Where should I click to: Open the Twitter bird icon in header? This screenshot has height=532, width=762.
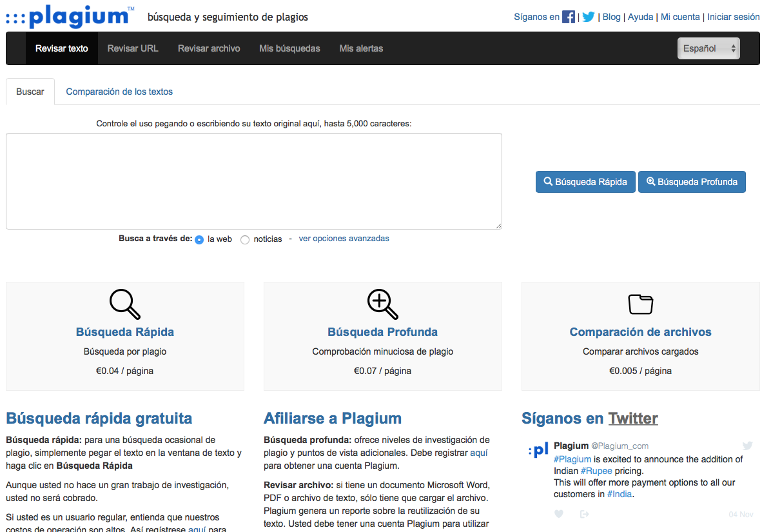[588, 17]
